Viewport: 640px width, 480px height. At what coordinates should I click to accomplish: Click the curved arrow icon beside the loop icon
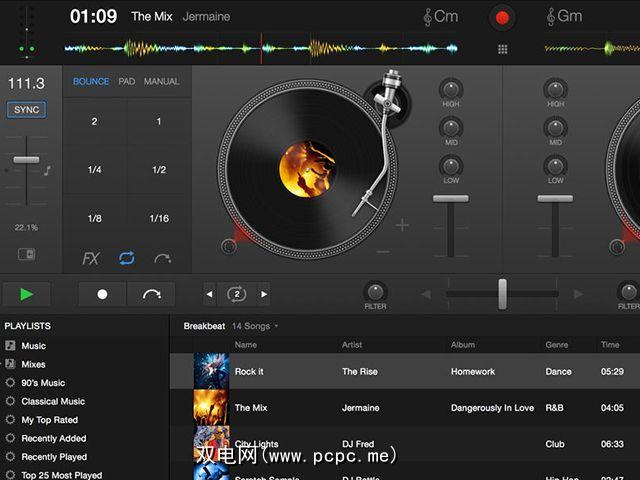coord(162,258)
